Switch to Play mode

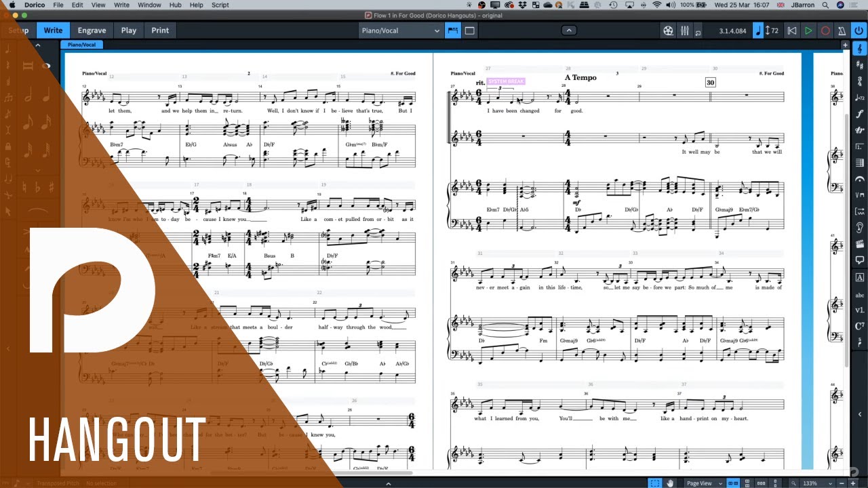tap(129, 30)
